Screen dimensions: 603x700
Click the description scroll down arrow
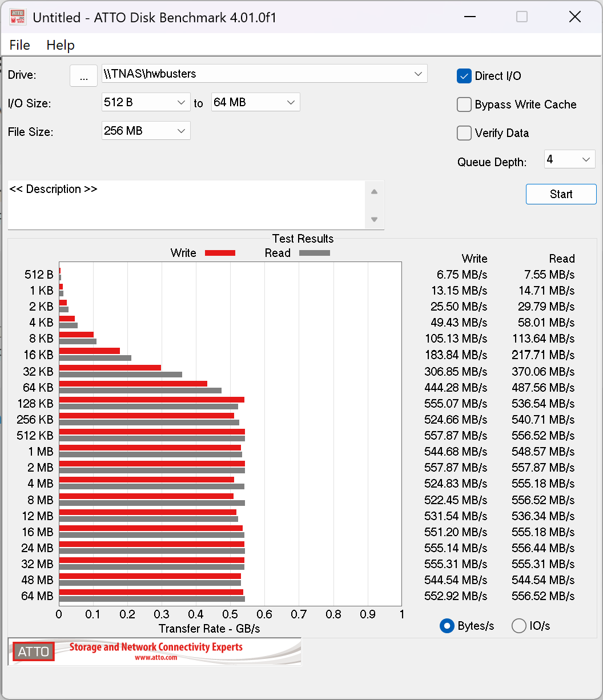(x=374, y=219)
